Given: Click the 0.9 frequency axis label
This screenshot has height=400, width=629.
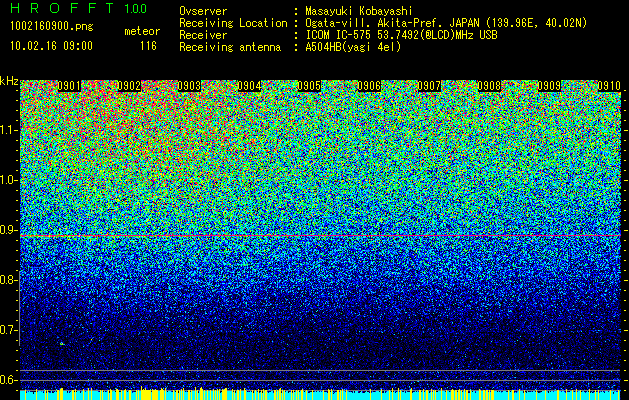Looking at the screenshot, I should (x=9, y=230).
